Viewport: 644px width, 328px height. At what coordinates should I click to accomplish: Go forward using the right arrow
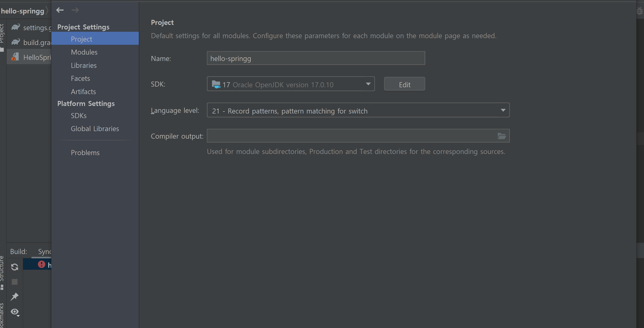(x=75, y=10)
